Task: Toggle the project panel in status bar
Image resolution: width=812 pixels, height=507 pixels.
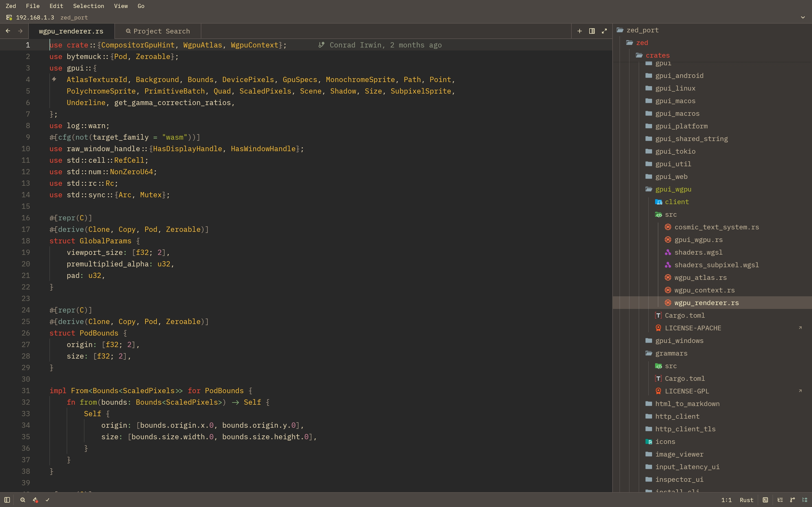Action: point(805,500)
